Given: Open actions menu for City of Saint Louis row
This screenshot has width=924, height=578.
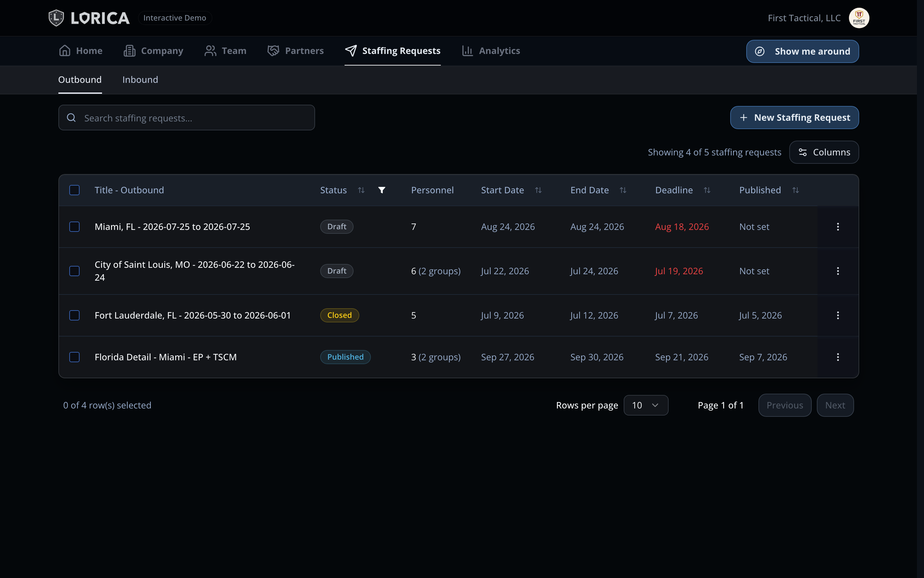Looking at the screenshot, I should click(838, 271).
